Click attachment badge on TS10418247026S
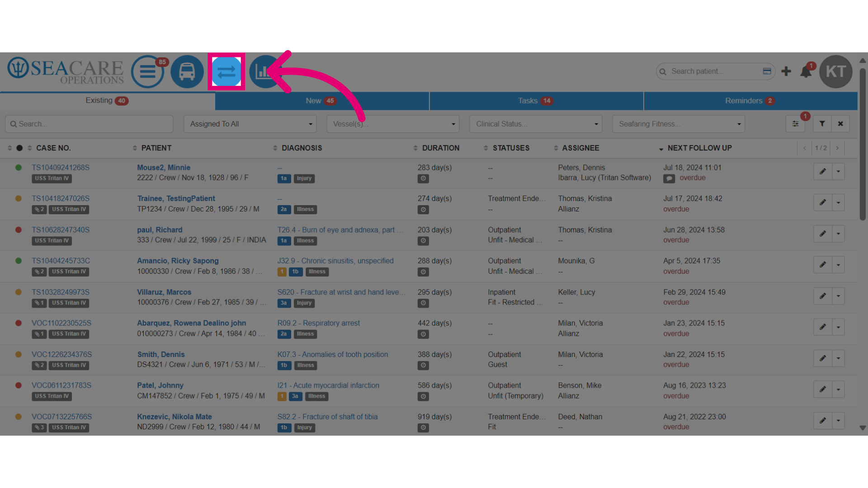This screenshot has width=868, height=488. click(39, 209)
